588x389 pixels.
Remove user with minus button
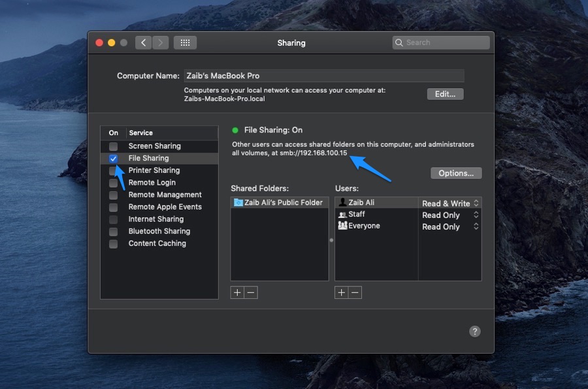pos(355,292)
